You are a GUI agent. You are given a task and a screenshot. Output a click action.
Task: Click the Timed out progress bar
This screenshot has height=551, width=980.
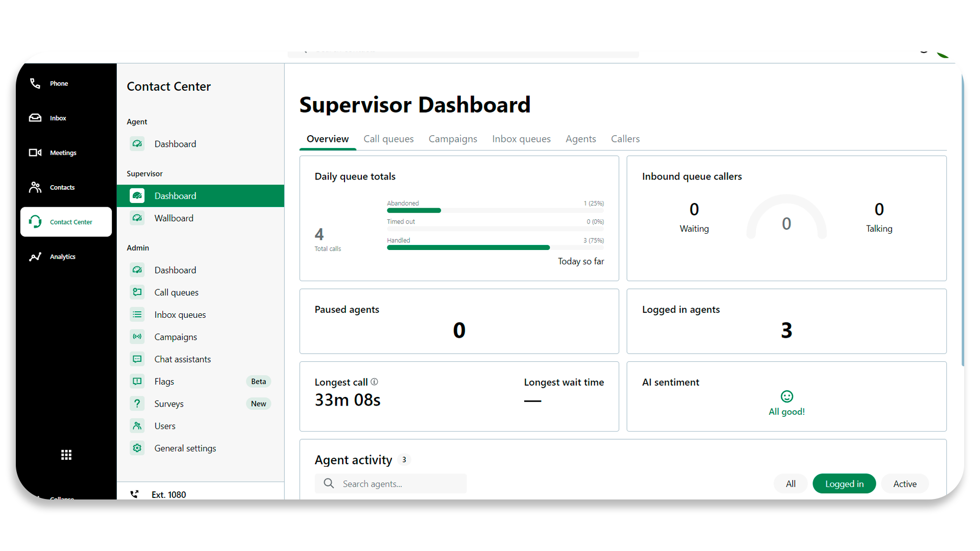tap(495, 229)
